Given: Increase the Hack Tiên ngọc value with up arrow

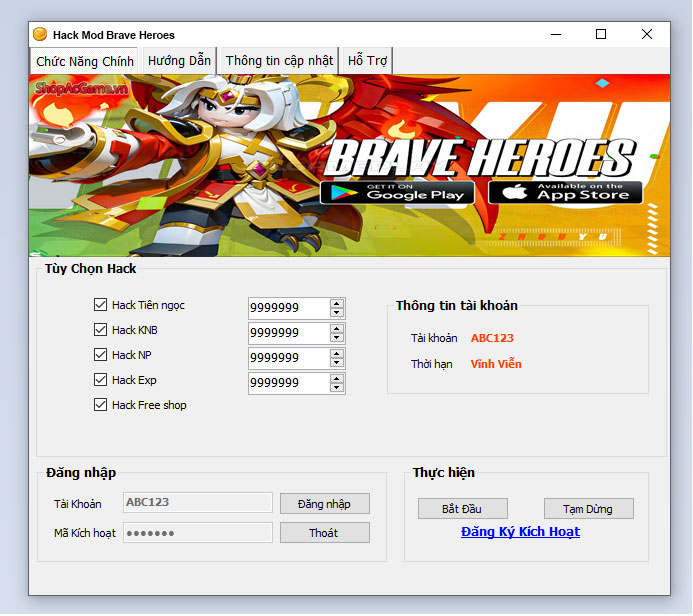Looking at the screenshot, I should tap(336, 304).
